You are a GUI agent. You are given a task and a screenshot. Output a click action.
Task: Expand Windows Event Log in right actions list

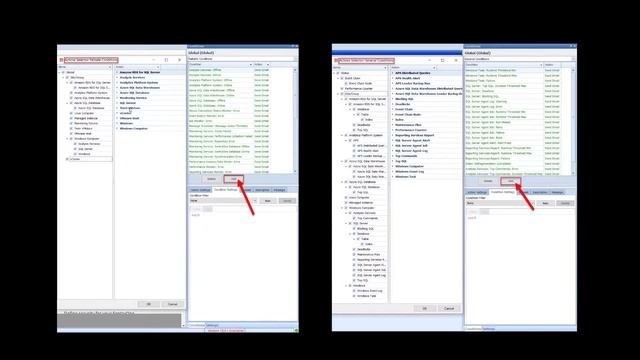coord(393,171)
